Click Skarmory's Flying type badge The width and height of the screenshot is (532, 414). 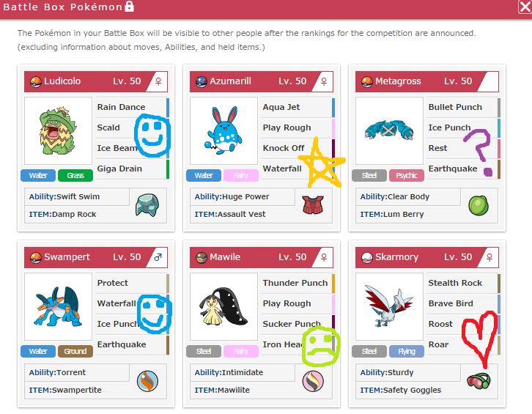(x=407, y=351)
